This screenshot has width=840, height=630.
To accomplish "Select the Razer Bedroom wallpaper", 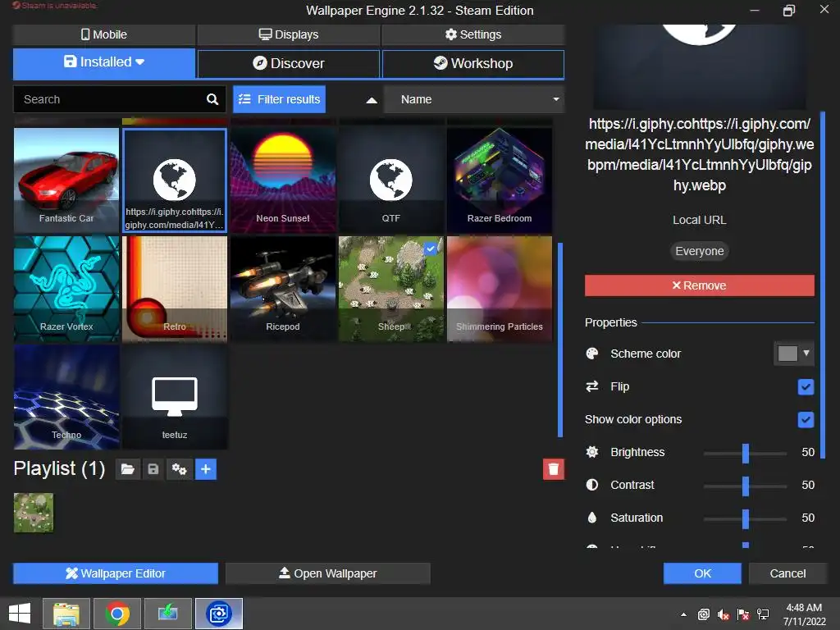I will (x=500, y=180).
